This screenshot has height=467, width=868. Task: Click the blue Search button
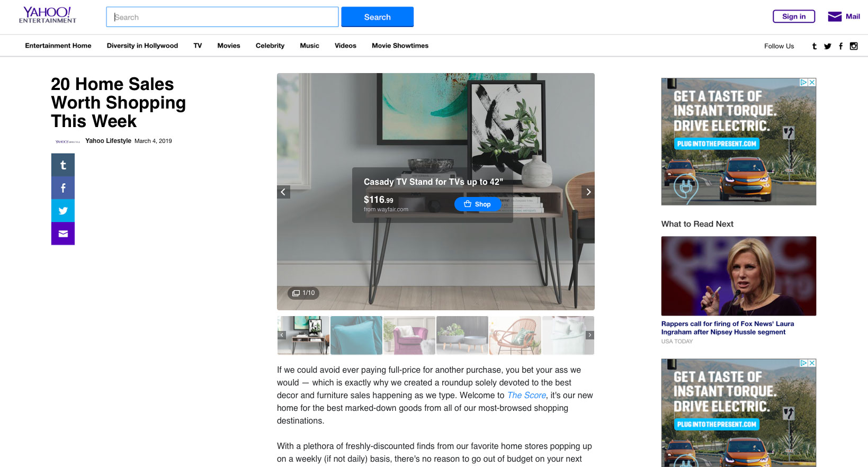[x=377, y=17]
